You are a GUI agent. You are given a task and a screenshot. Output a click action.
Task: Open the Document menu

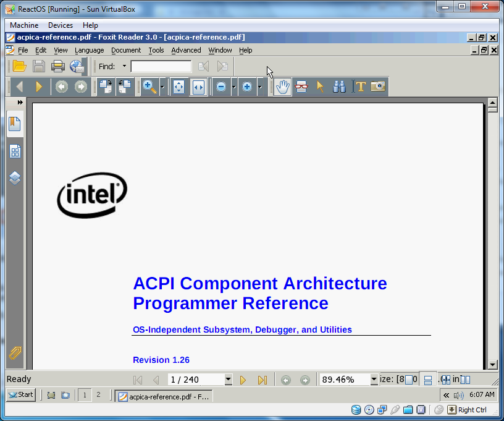(x=126, y=50)
